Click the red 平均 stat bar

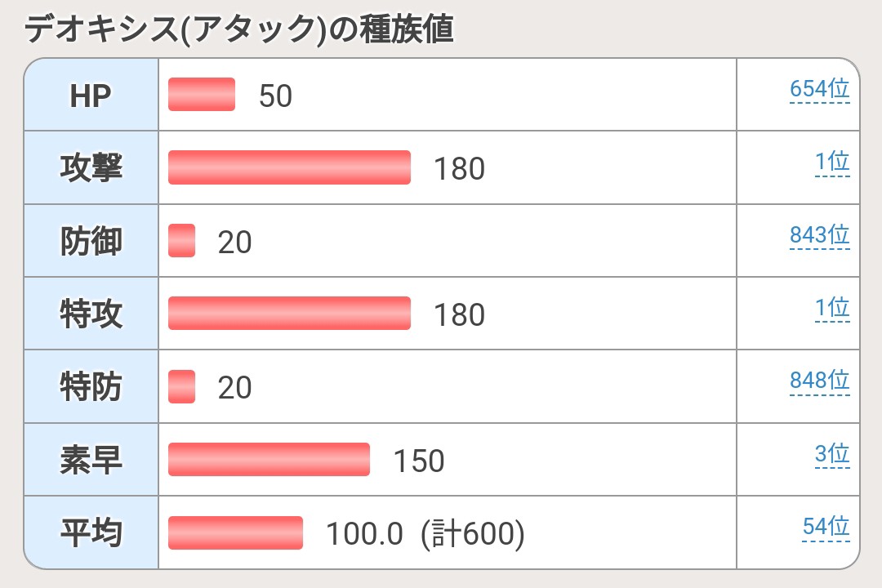[x=235, y=533]
